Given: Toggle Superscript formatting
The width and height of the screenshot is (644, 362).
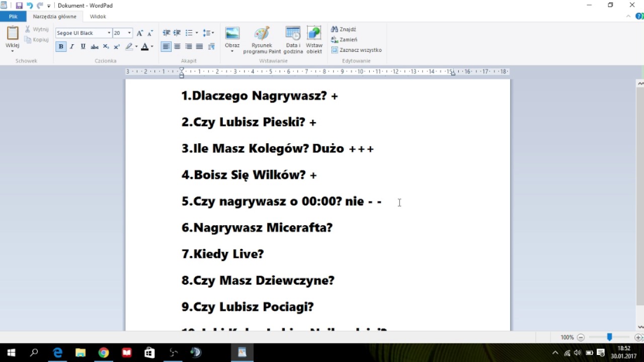Looking at the screenshot, I should (x=117, y=47).
